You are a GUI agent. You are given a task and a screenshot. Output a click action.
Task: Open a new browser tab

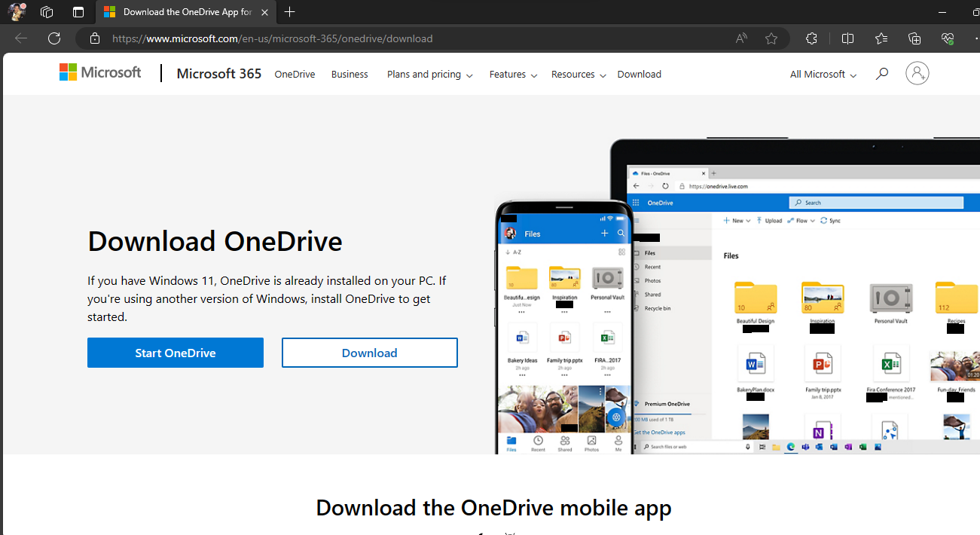[290, 12]
